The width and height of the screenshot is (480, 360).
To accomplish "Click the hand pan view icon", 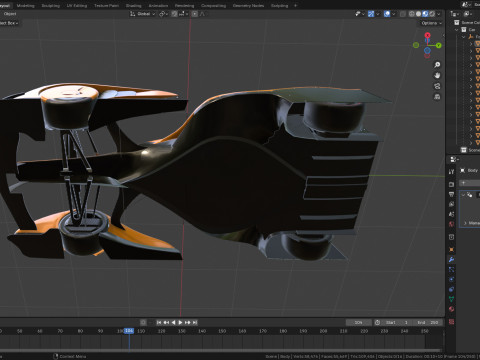I will point(437,75).
